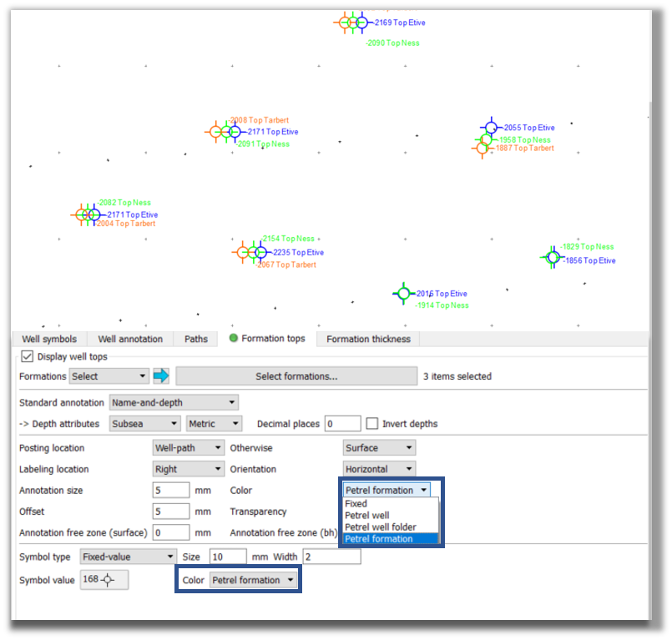Open the Orientation Horizontal dropdown
This screenshot has height=640, width=672.
379,469
